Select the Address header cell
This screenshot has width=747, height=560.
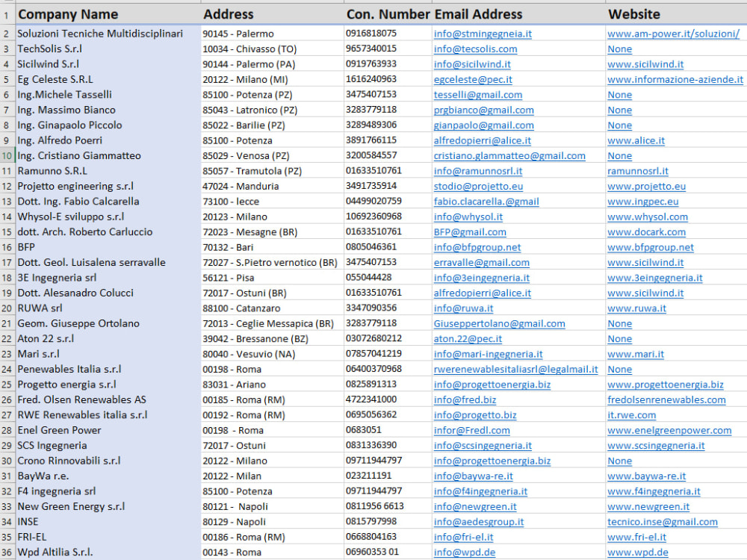(x=272, y=14)
